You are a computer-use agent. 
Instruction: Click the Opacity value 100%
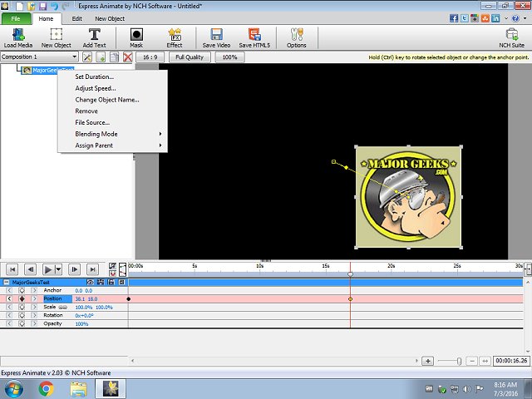point(81,323)
